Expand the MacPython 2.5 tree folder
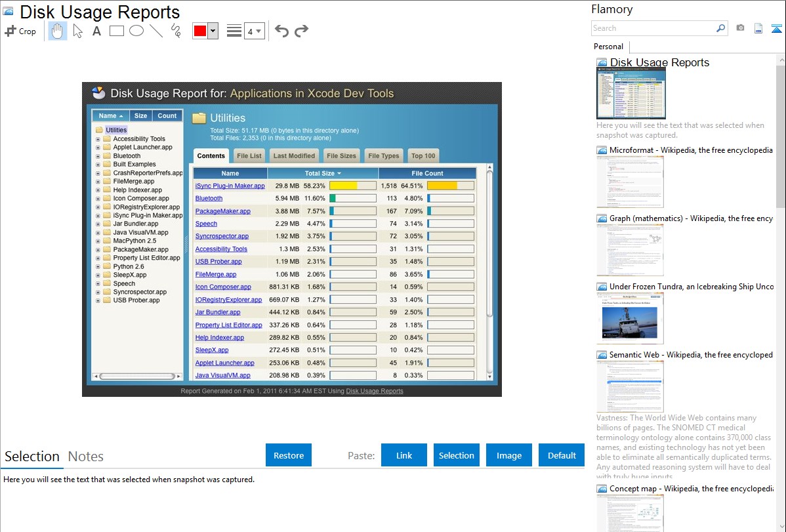786x532 pixels. coord(98,241)
